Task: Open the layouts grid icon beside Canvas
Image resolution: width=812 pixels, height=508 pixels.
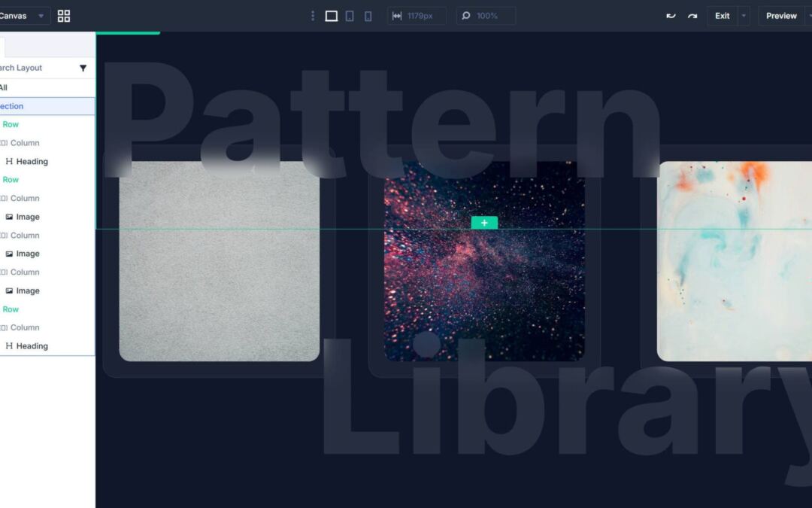Action: (x=64, y=15)
